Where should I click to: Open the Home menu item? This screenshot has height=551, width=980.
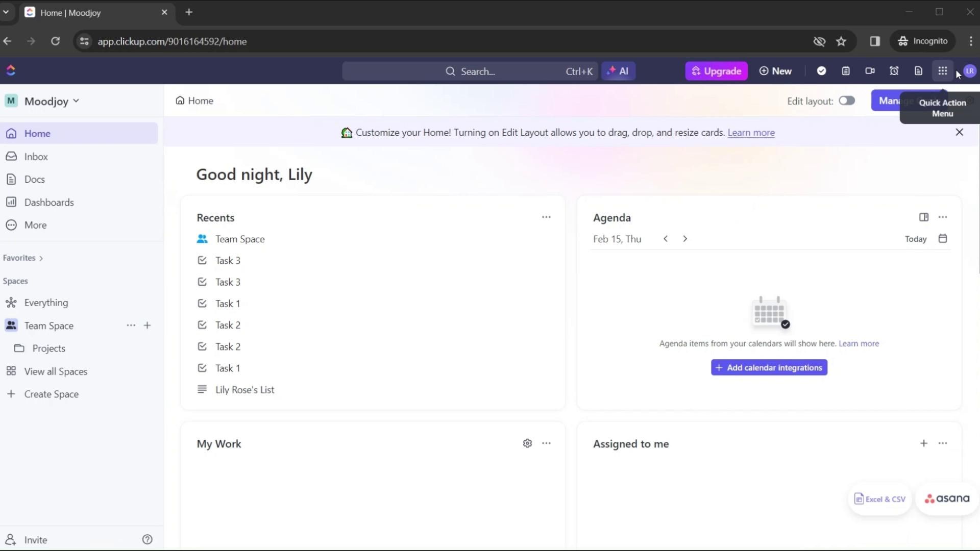click(x=36, y=133)
